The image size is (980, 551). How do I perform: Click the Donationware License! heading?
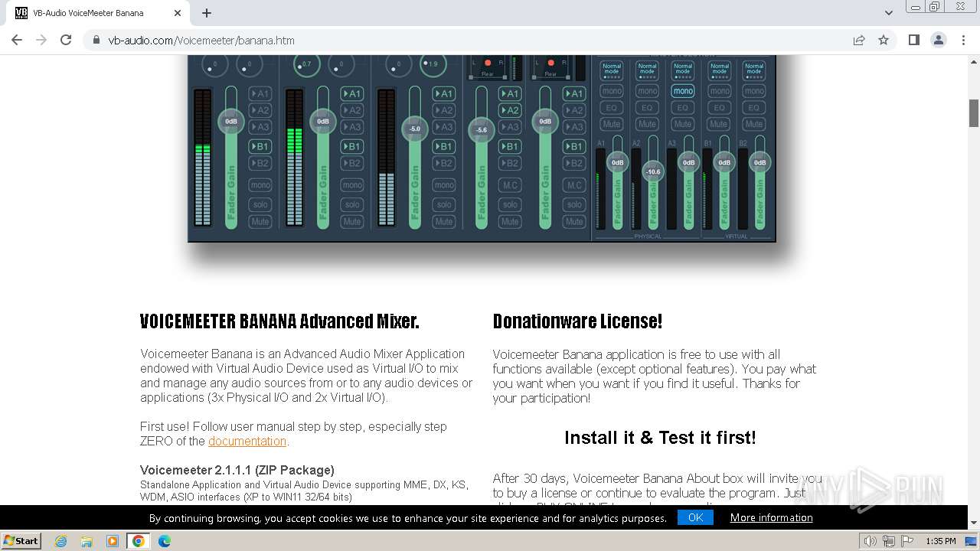point(577,321)
